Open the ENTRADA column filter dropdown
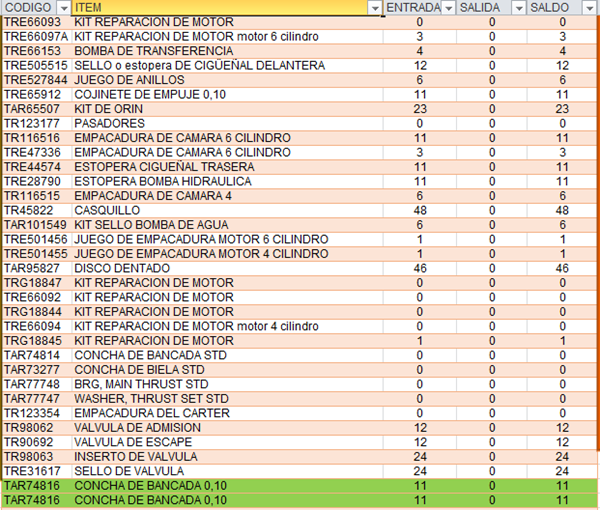Image resolution: width=600 pixels, height=510 pixels. 448,8
